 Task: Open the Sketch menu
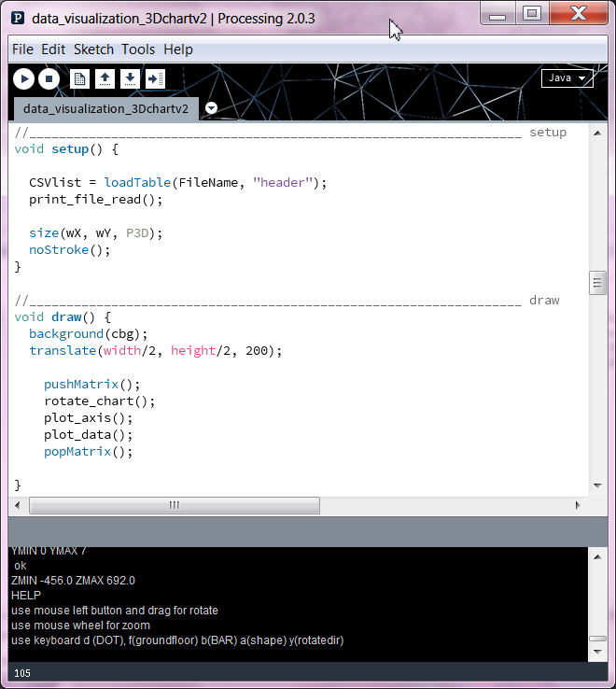click(x=93, y=49)
